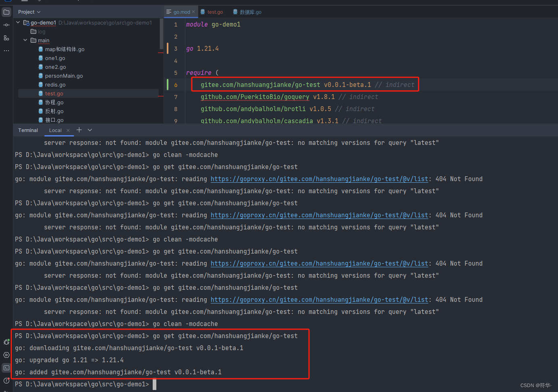Click the file icon on 数据库.go tab
Screen dimensions: 558x392
235,12
